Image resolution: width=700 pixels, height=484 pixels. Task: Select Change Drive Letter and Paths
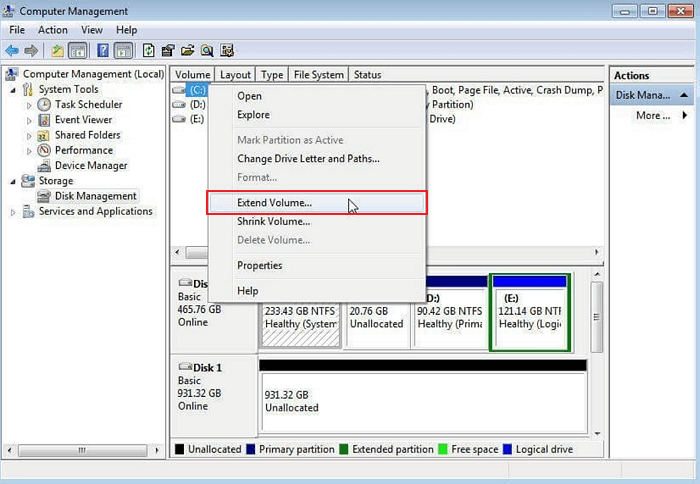[x=308, y=159]
